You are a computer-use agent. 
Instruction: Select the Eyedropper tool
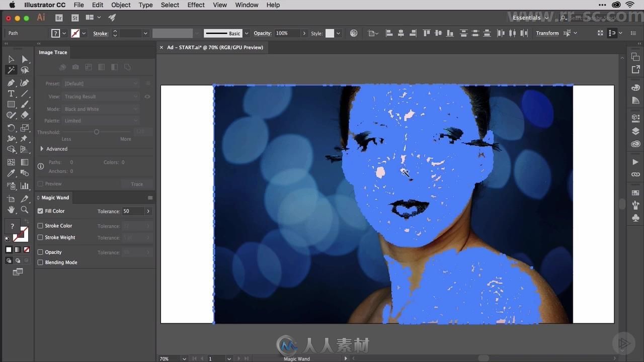(11, 173)
